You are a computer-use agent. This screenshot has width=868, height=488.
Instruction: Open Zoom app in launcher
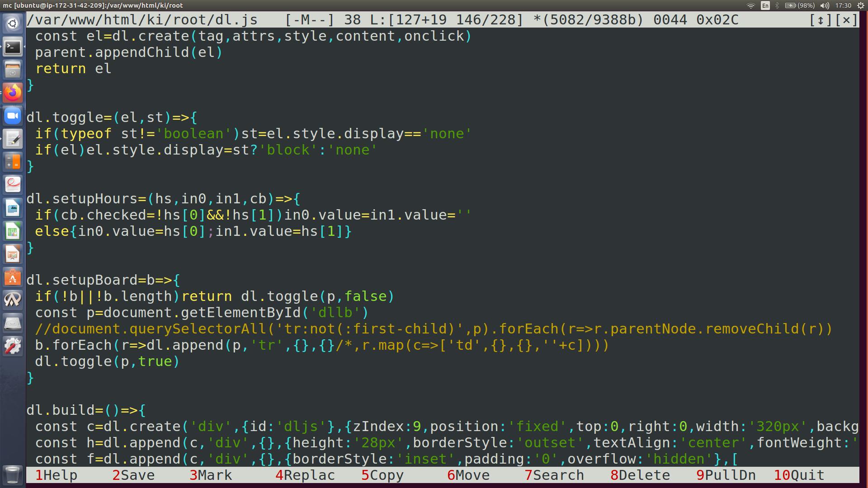point(13,116)
